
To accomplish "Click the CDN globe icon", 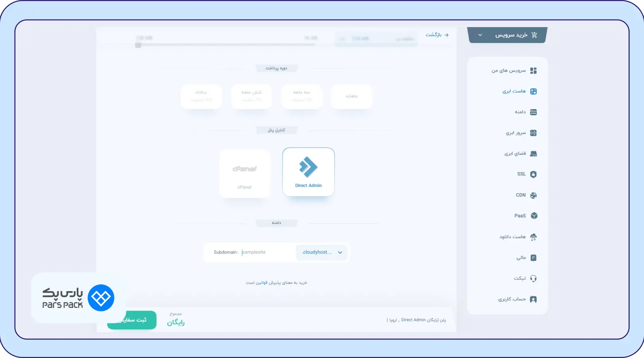I will (x=533, y=195).
